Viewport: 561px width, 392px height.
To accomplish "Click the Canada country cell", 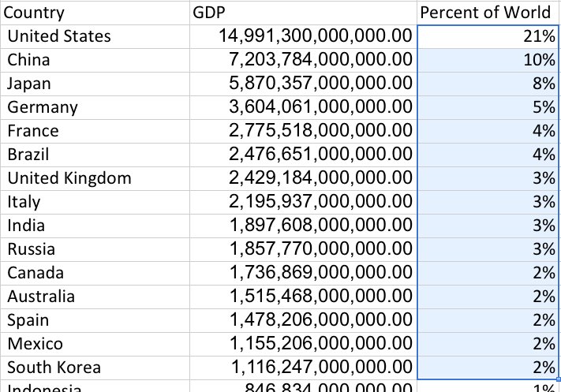I will [95, 273].
